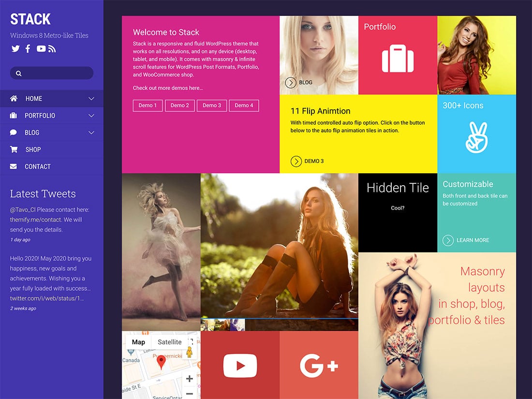This screenshot has height=399, width=532.
Task: Expand the HOME submenu chevron
Action: [x=91, y=98]
